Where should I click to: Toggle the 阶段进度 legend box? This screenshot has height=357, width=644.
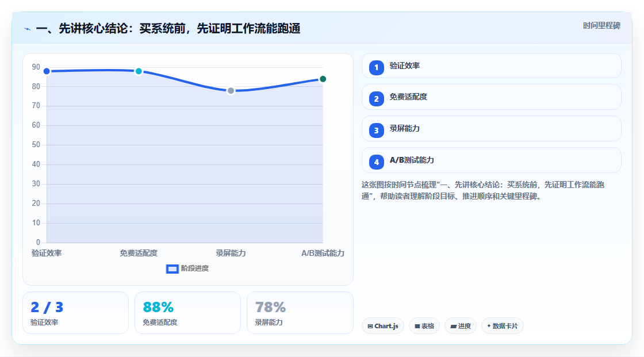[172, 269]
